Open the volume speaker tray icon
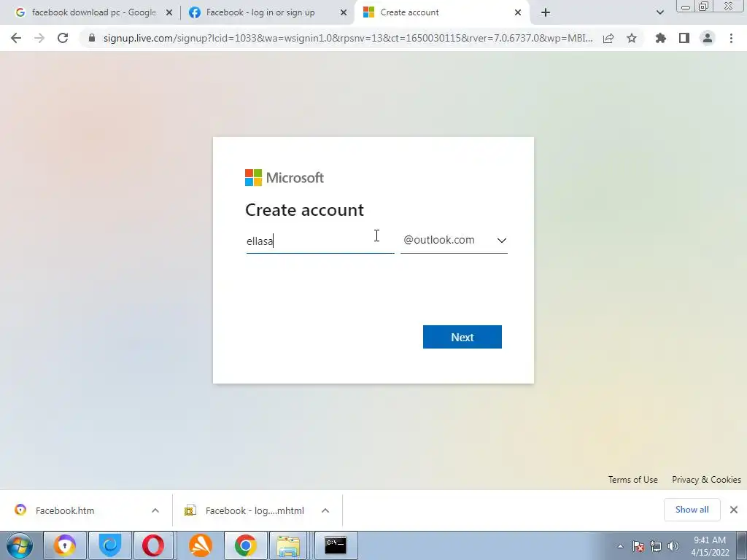The height and width of the screenshot is (560, 747). click(673, 546)
